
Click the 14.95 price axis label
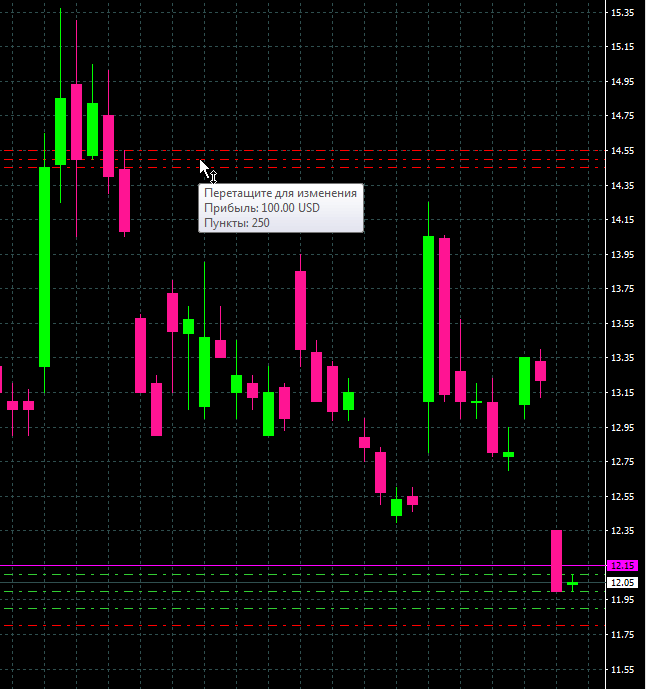(x=622, y=82)
